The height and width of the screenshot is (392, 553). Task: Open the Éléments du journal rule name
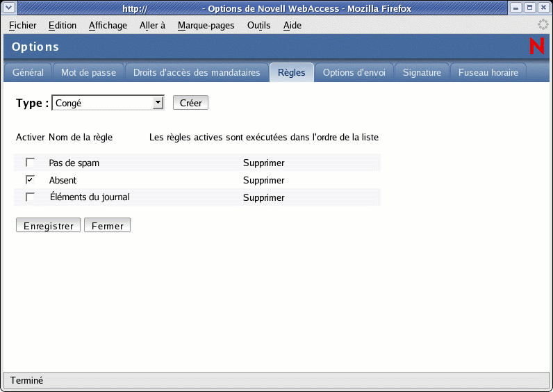(x=90, y=197)
